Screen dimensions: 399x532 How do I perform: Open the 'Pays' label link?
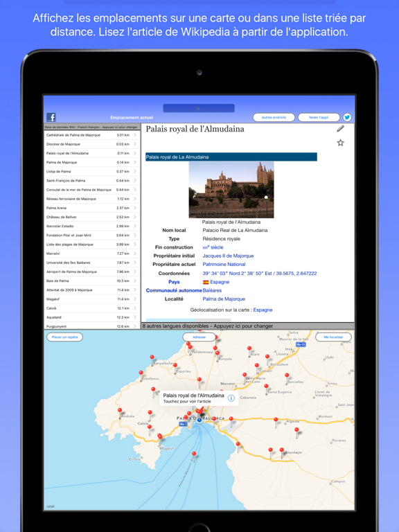click(174, 282)
